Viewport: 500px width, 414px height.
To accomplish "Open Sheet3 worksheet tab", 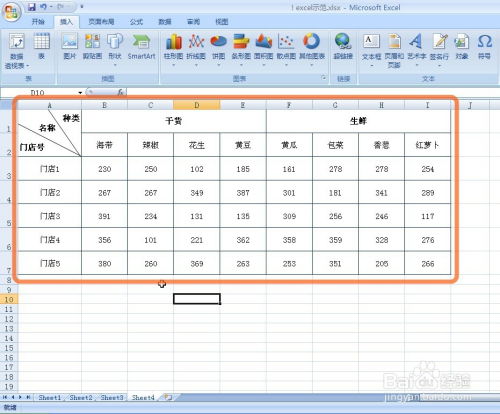I will click(x=112, y=397).
